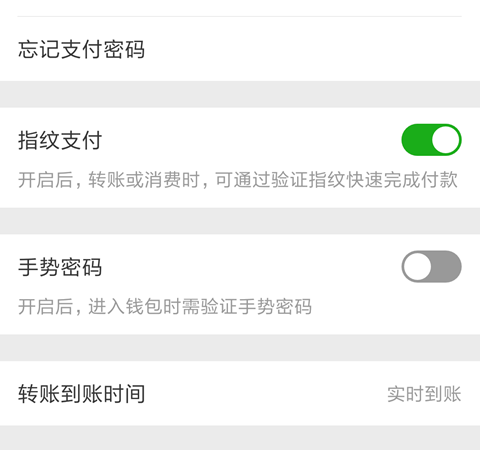480x450 pixels.
Task: Select the 转账到账时间 text label
Action: 81,394
